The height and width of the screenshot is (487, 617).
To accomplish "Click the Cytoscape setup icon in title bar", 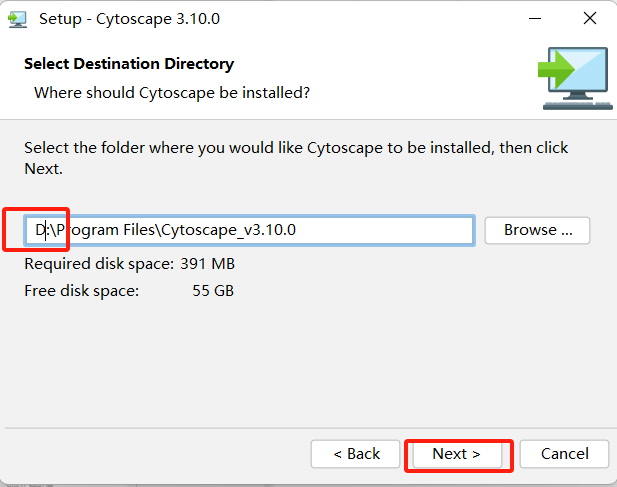I will [18, 18].
